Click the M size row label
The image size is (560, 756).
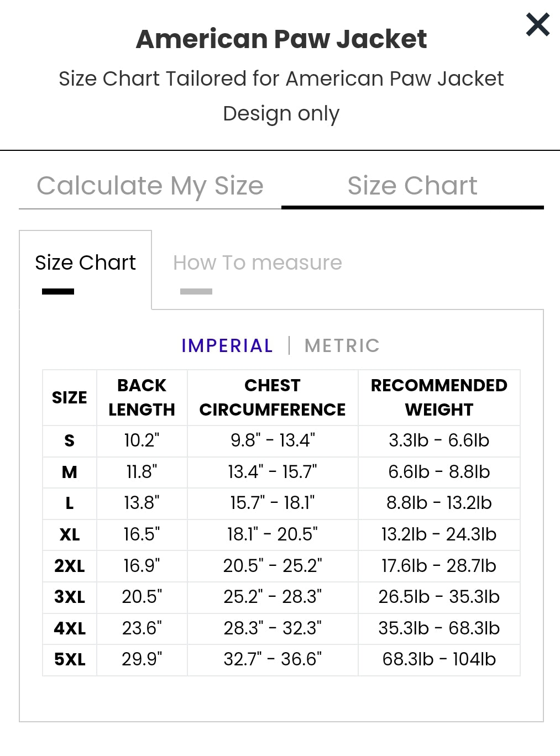(70, 473)
